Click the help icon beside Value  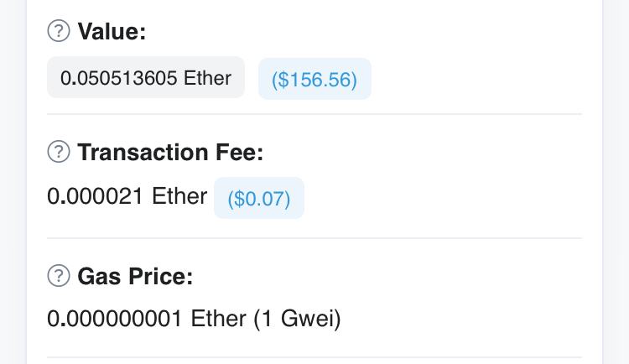click(x=59, y=31)
